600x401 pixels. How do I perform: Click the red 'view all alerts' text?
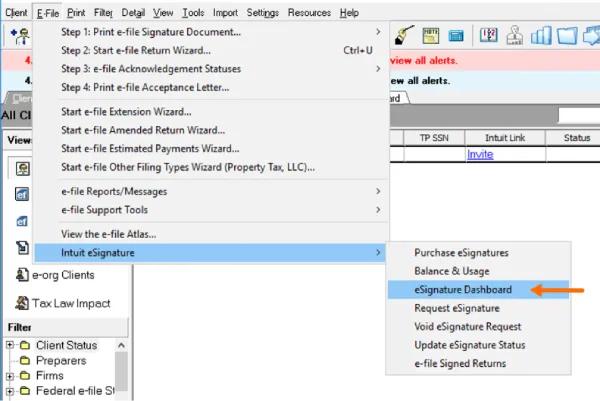[424, 60]
